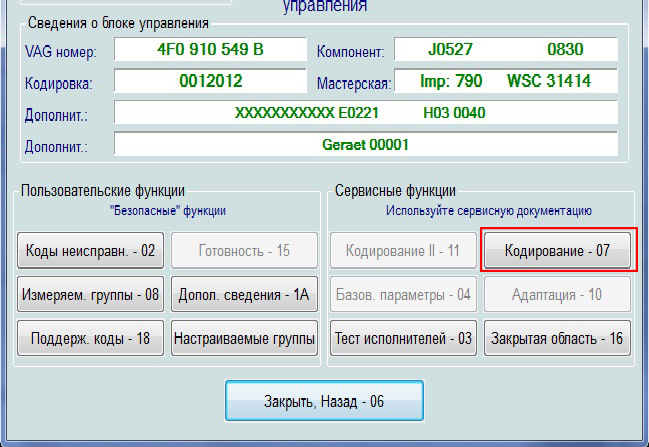
Task: Click the Дополнит. field showing Geraet 00001
Action: pyautogui.click(x=366, y=144)
